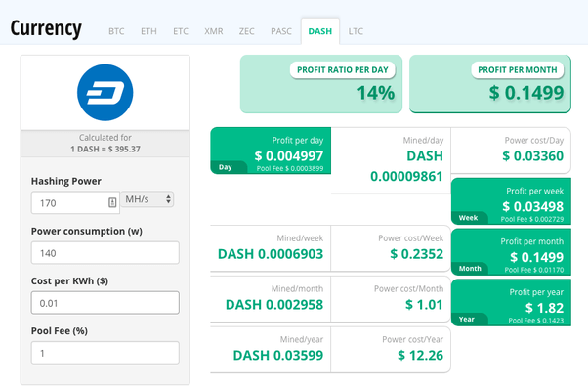The image size is (588, 387).
Task: Click the 'Pool Fee $ 0.1423' text
Action: point(536,321)
